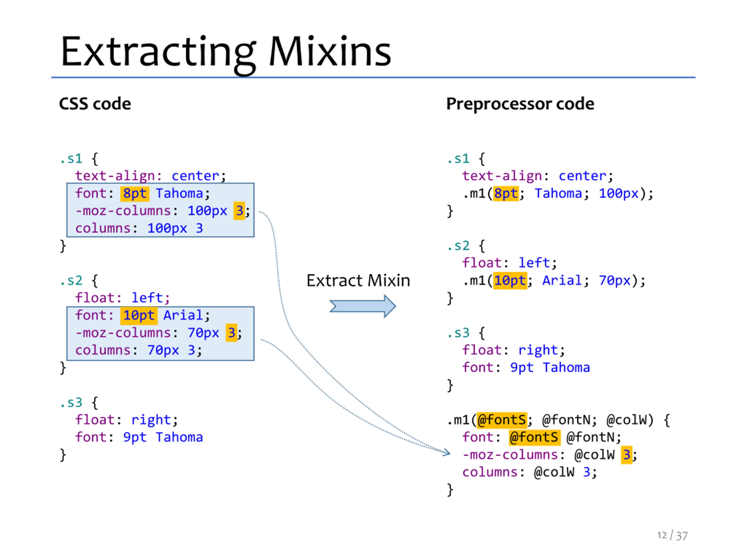This screenshot has height=560, width=747.
Task: Click the '.s1 {' selector in CSS code
Action: coord(79,159)
